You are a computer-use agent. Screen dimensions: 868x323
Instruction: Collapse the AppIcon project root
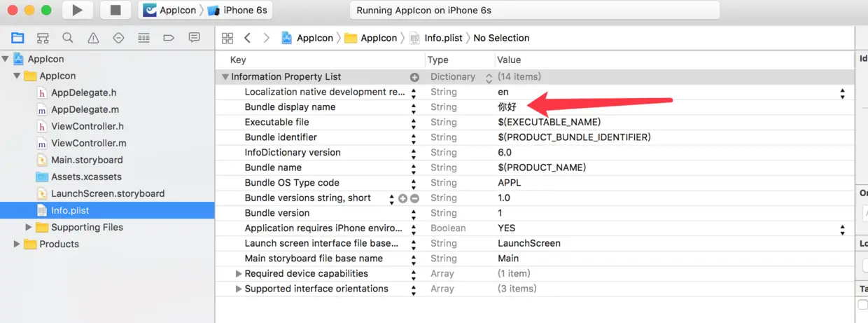coord(6,59)
